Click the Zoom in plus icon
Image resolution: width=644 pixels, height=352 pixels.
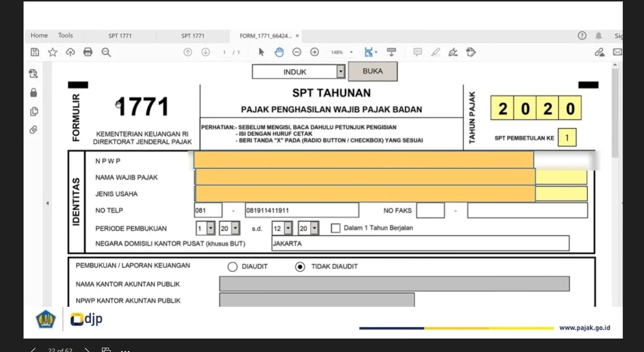coord(315,52)
